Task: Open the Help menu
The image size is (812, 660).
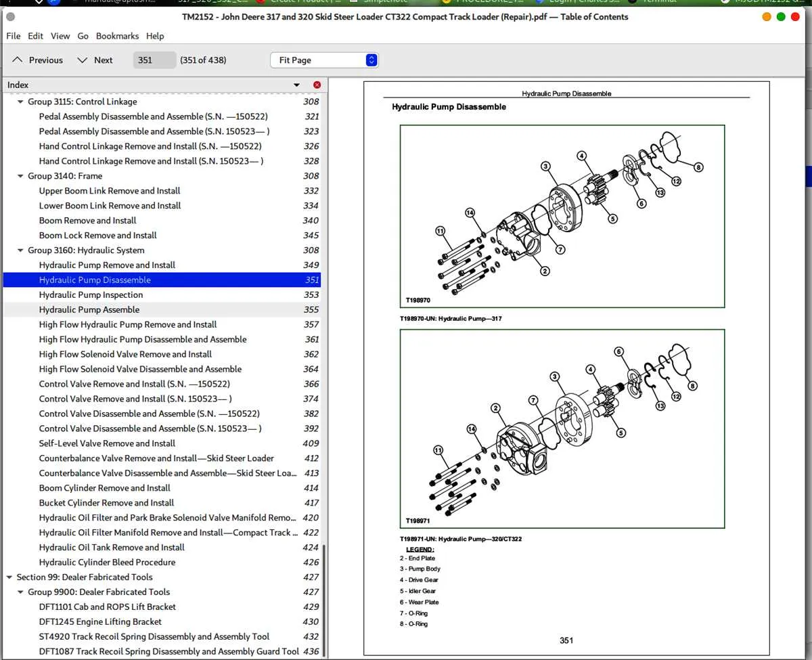Action: pyautogui.click(x=155, y=36)
